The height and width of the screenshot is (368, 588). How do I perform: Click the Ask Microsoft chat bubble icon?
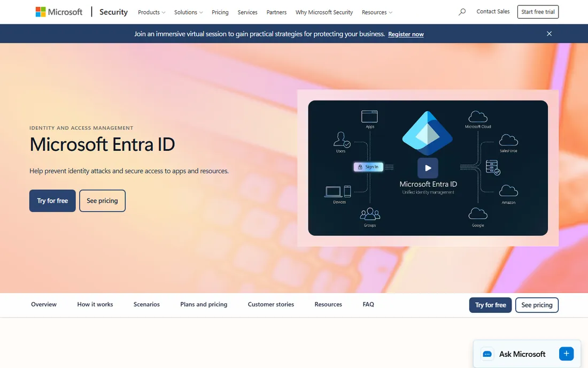click(487, 354)
